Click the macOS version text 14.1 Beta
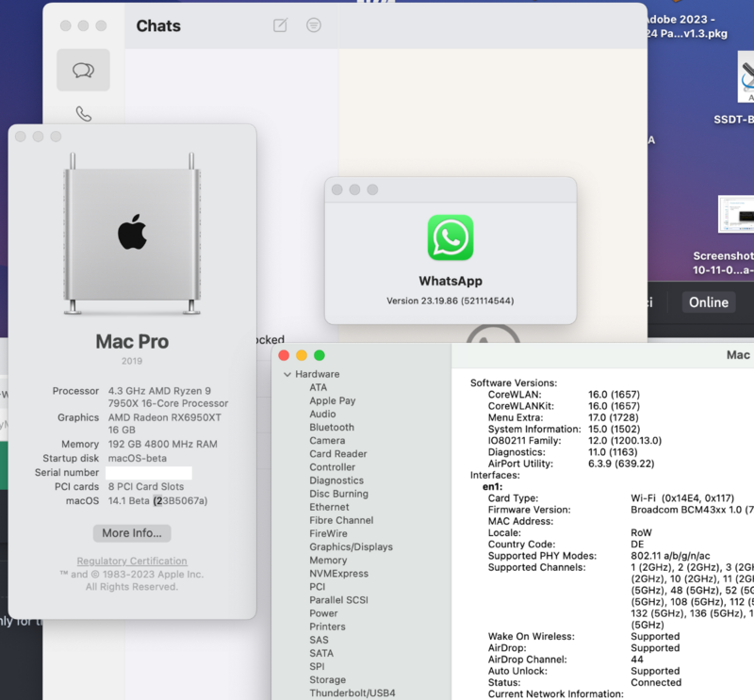 pos(157,501)
